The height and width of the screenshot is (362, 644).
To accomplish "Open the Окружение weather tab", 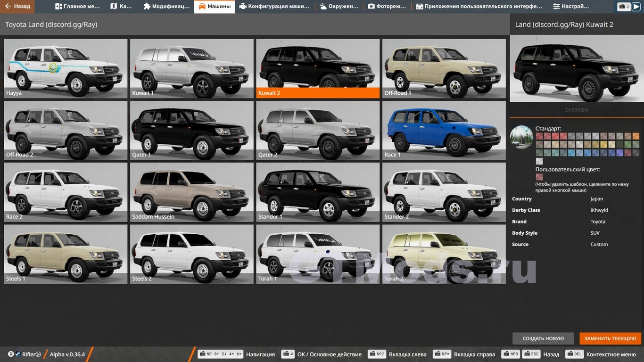I will (339, 7).
